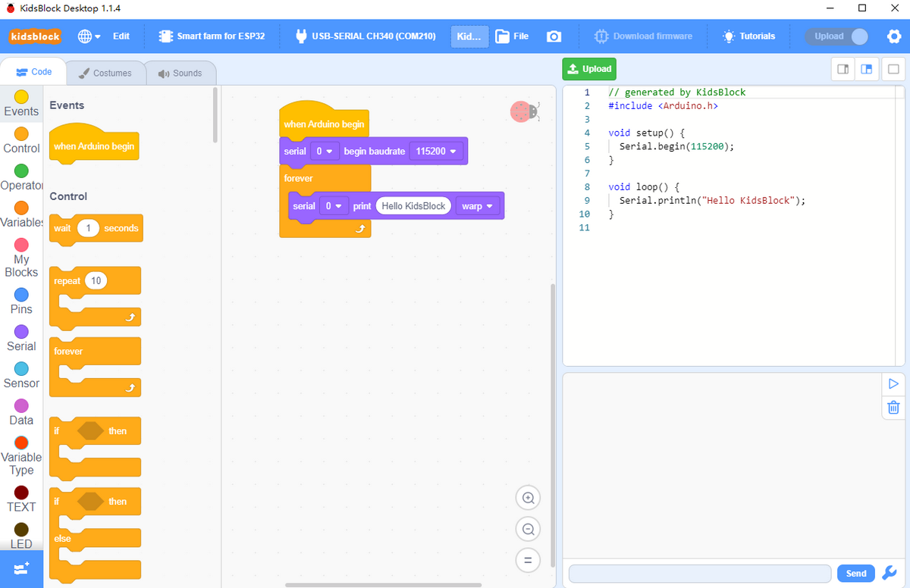Open USB-SERIAL CH340 (COM210) connection

pyautogui.click(x=365, y=36)
